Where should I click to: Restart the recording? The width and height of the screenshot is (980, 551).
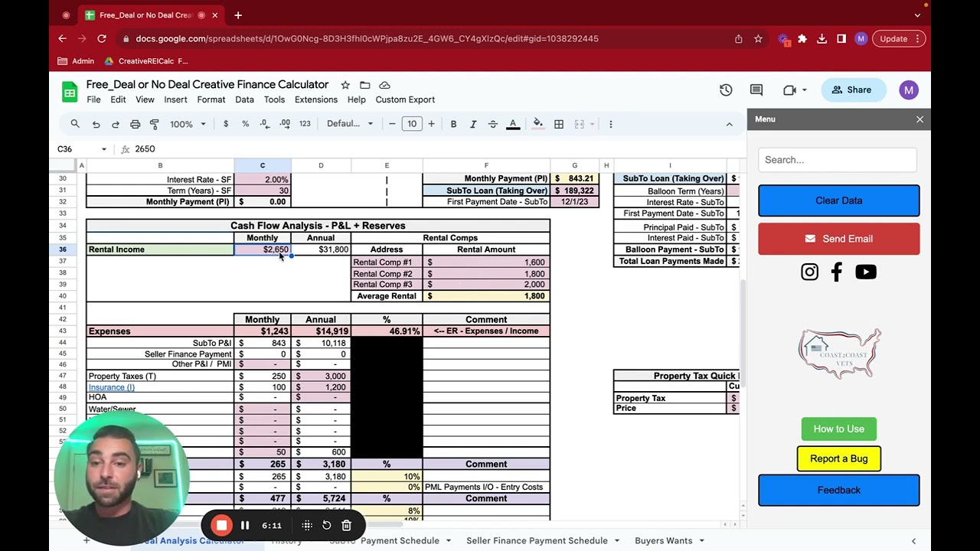(326, 526)
